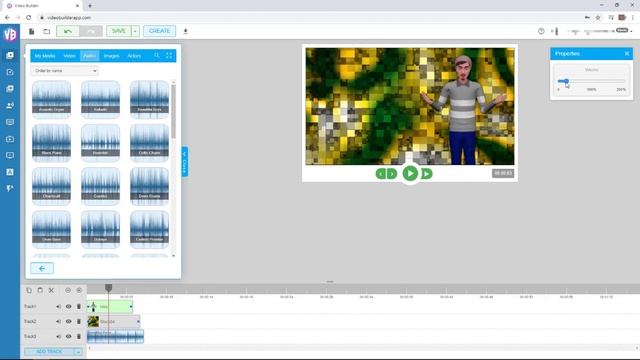Switch to the My Media tab
The image size is (640, 360).
45,56
